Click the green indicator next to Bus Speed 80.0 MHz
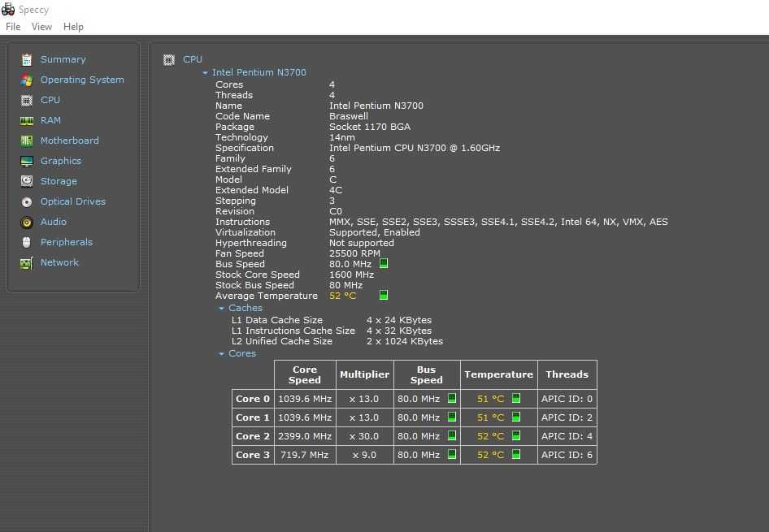The width and height of the screenshot is (769, 532). (x=384, y=263)
